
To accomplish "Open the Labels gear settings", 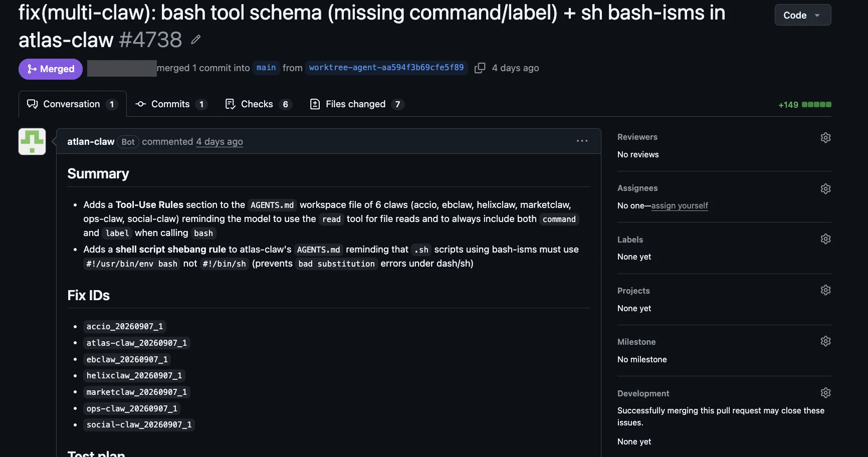I will point(825,239).
